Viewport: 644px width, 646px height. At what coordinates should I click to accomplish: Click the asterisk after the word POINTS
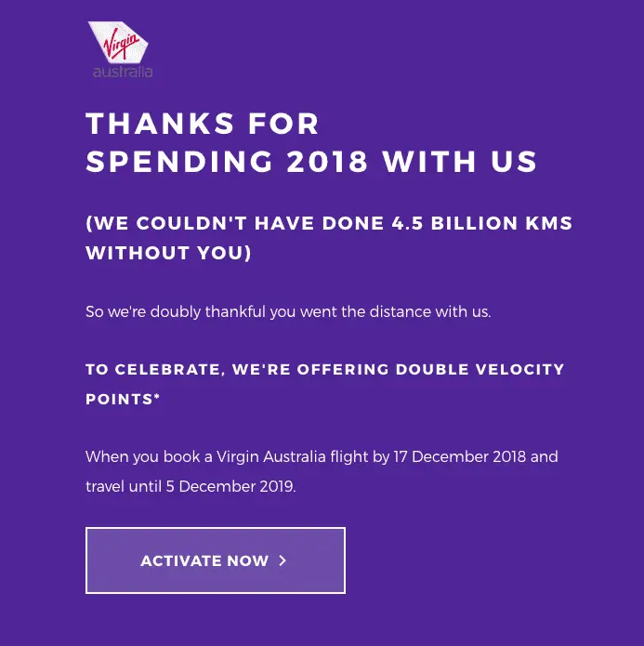click(x=156, y=396)
